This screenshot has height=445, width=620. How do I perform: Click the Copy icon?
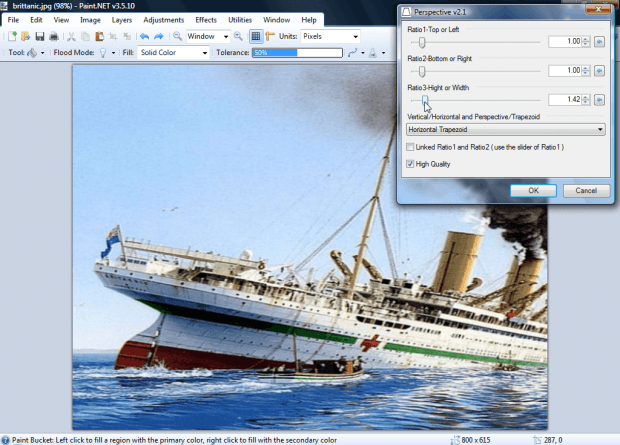(85, 36)
